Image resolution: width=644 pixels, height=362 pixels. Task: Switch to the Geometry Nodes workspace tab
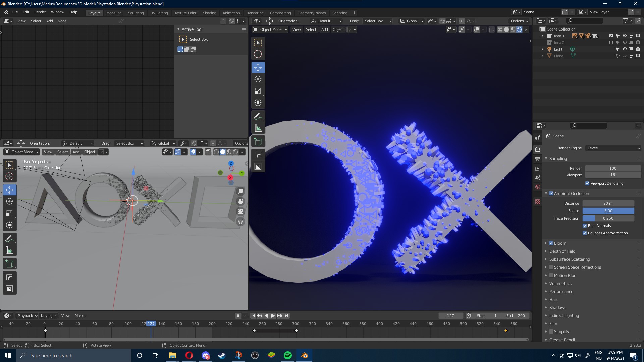coord(311,13)
